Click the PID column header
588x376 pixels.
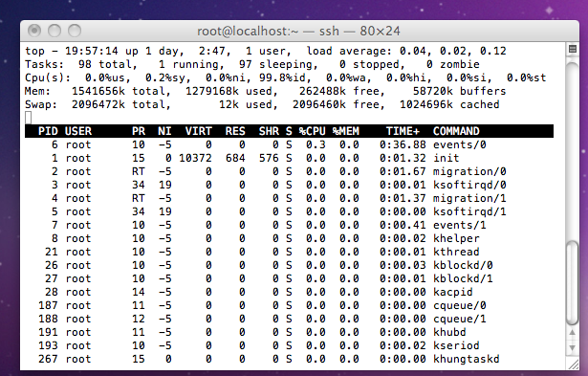coord(48,131)
